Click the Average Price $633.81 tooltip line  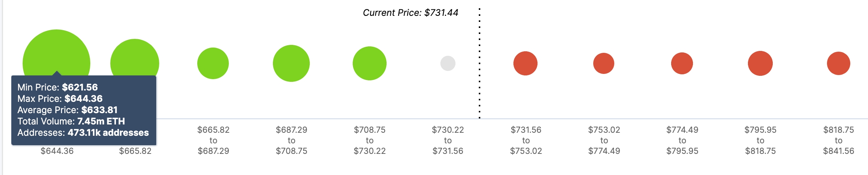pos(67,110)
